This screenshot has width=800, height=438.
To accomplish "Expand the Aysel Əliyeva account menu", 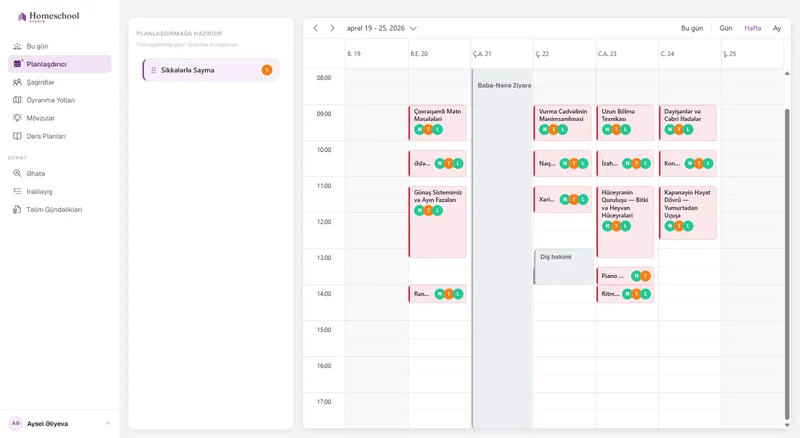I will tap(108, 424).
